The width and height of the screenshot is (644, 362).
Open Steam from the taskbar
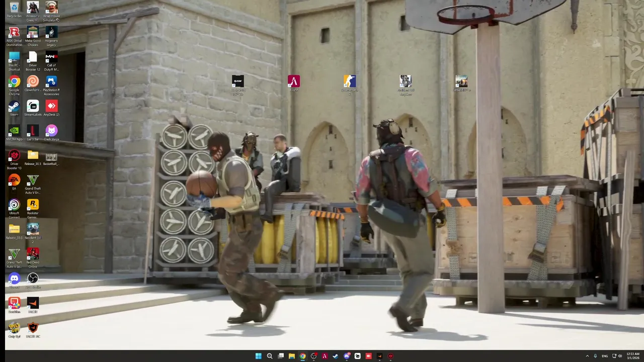point(335,356)
